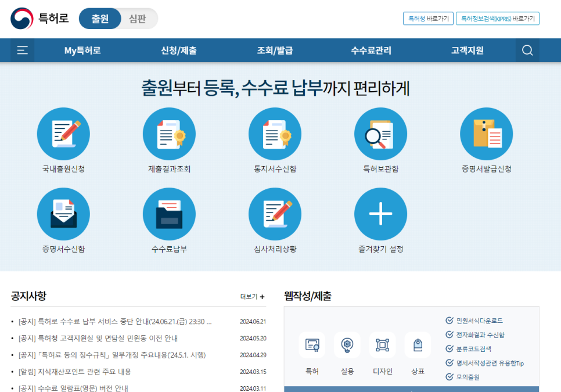Open 모의출원 link

coord(468,377)
